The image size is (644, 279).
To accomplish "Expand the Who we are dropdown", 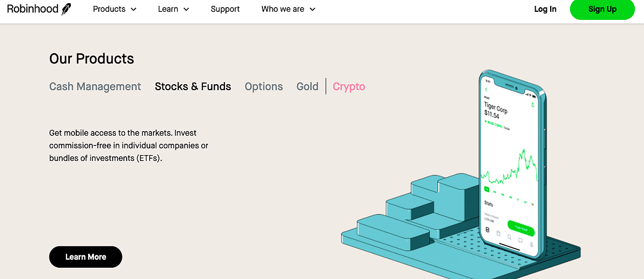I will pyautogui.click(x=288, y=9).
